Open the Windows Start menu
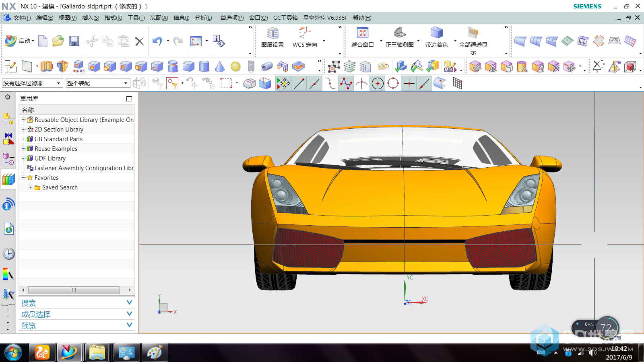Viewport: 644px width, 362px height. pyautogui.click(x=13, y=353)
